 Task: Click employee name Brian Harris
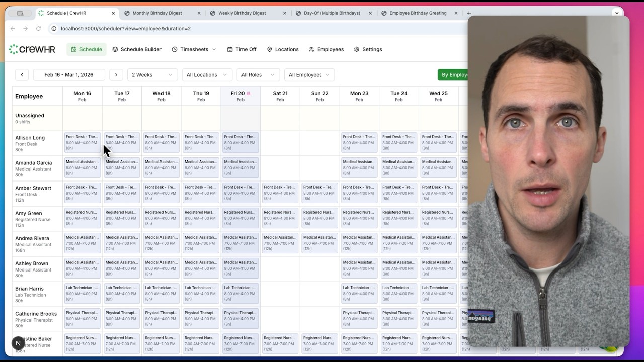point(29,289)
